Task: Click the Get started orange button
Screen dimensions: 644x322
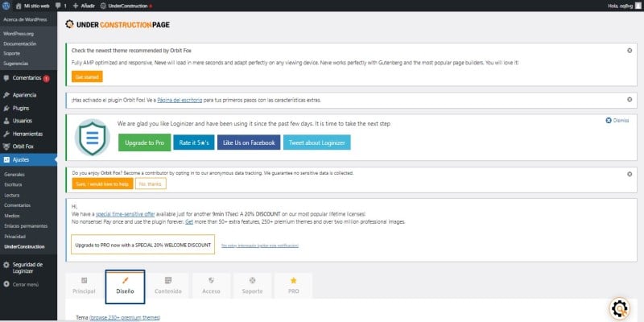Action: click(87, 76)
